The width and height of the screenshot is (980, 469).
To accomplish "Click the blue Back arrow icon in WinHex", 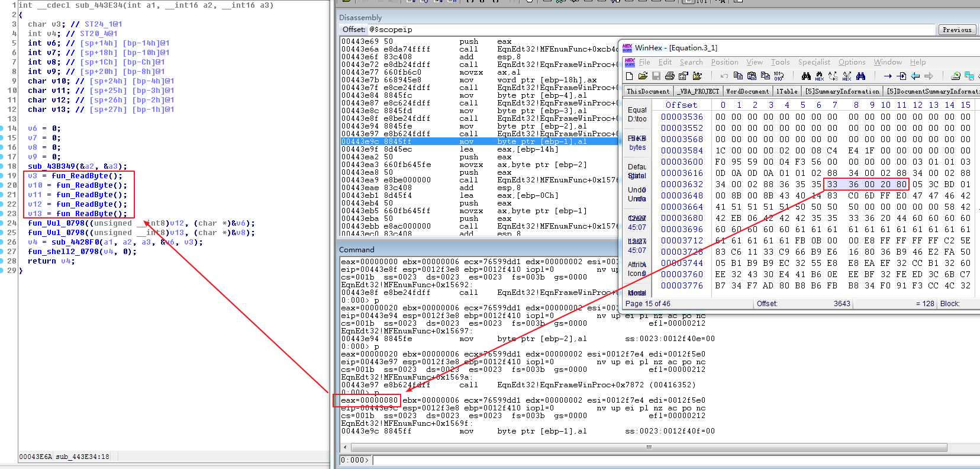I will [915, 76].
